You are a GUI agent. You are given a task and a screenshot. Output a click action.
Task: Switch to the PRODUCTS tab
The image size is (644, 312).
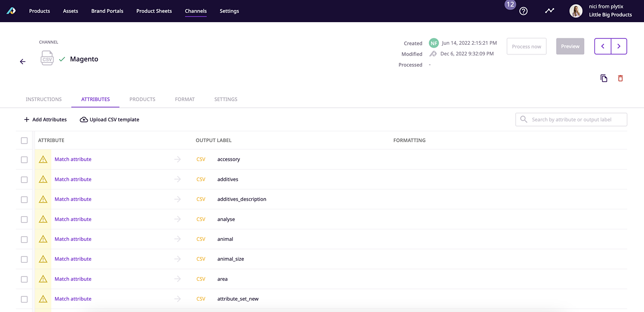point(142,99)
